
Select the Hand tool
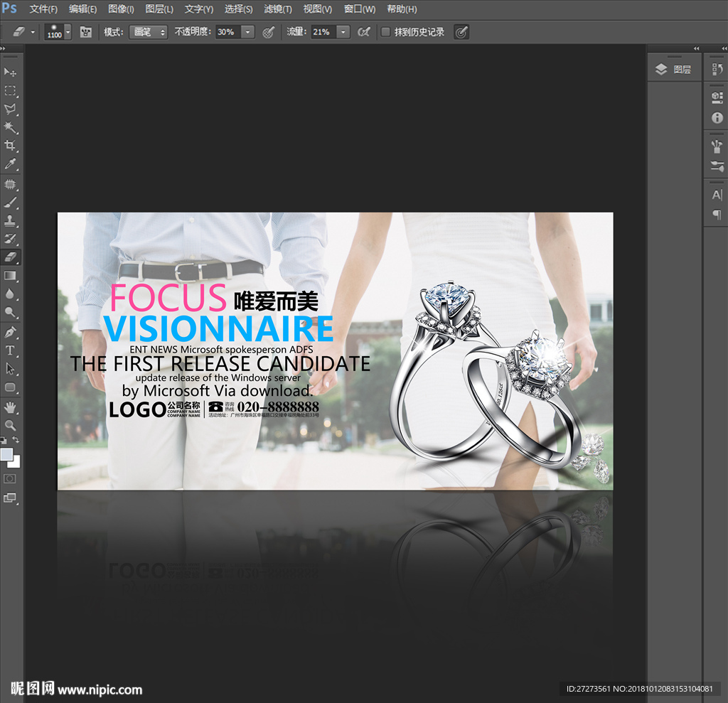11,407
